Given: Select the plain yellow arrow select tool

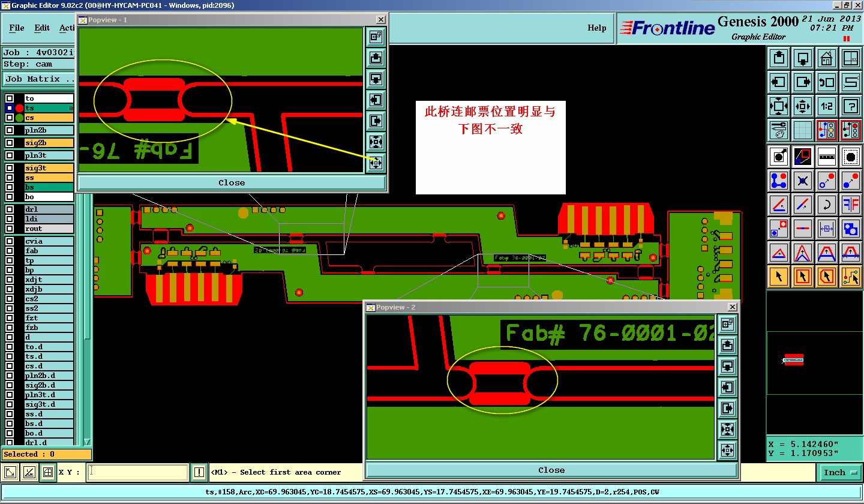Looking at the screenshot, I should point(779,276).
